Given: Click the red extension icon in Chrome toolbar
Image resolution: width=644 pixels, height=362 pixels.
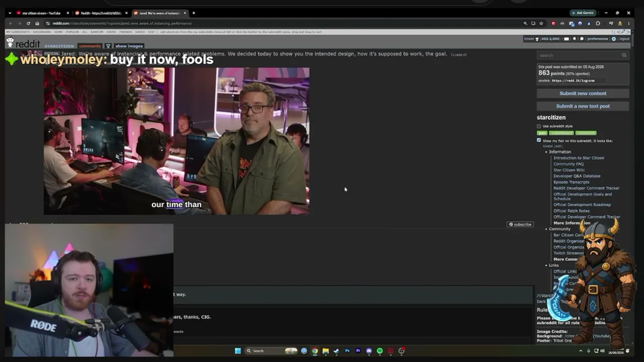Looking at the screenshot, I should 553,23.
